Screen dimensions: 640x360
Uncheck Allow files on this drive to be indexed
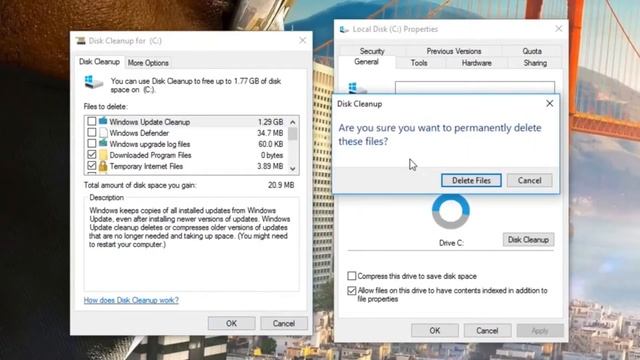point(351,291)
